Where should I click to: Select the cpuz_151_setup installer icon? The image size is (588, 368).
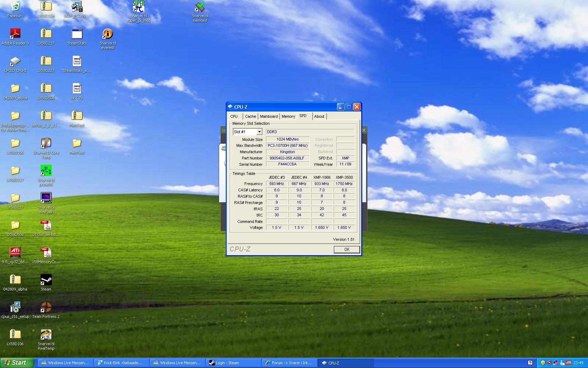tap(15, 310)
